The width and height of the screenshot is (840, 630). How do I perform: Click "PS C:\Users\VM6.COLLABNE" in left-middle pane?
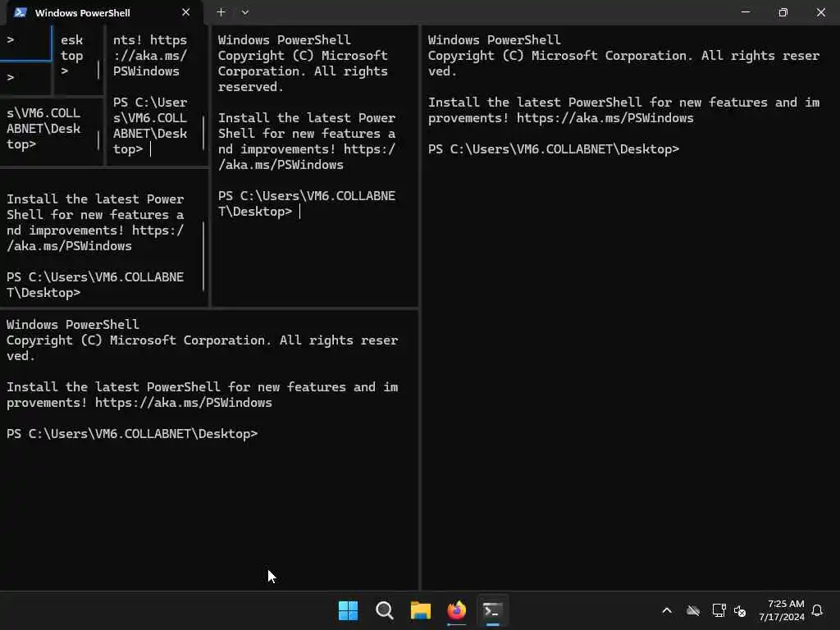coord(95,277)
